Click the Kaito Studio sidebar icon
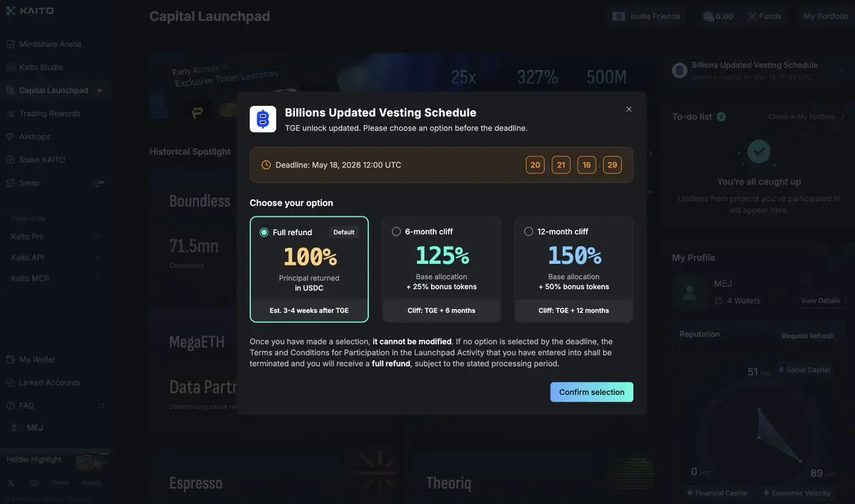Viewport: 855px width, 504px height. [x=11, y=67]
